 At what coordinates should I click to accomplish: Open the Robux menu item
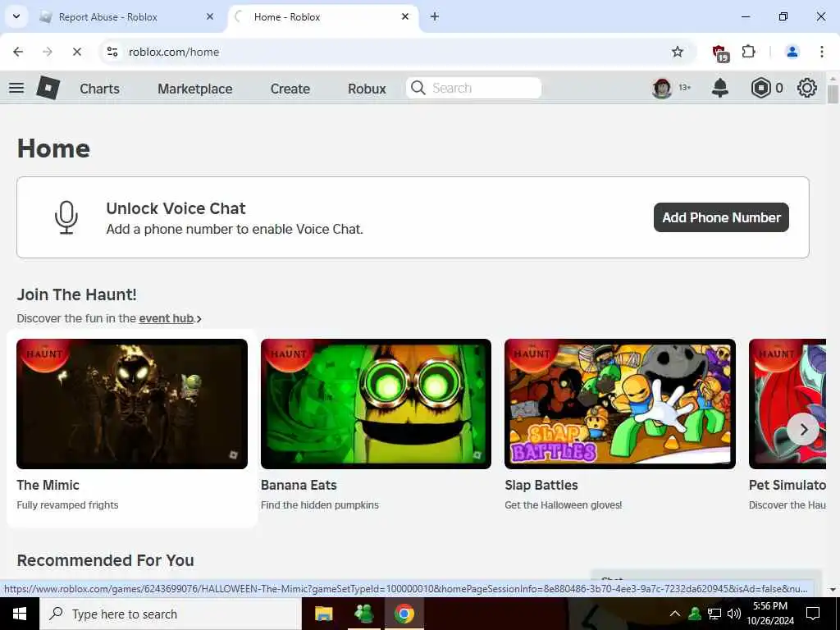pyautogui.click(x=367, y=89)
